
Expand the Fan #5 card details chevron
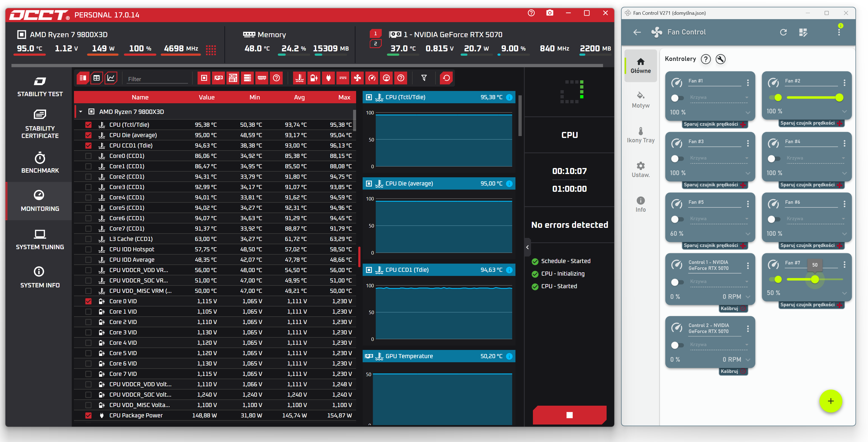(748, 234)
